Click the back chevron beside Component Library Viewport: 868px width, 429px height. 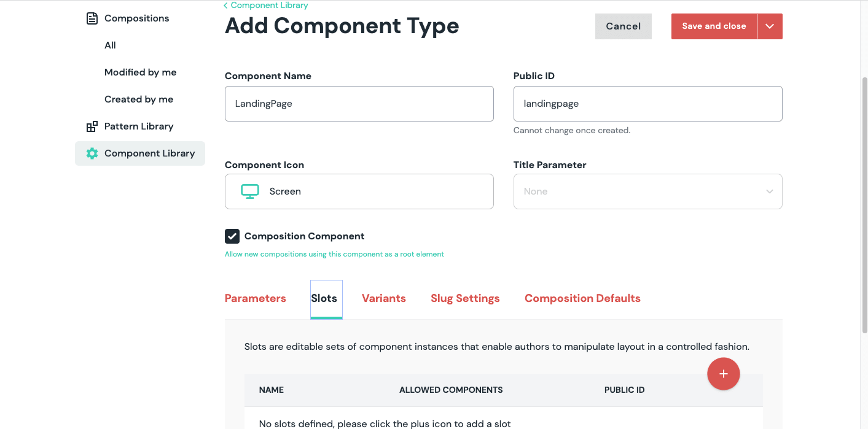click(x=225, y=6)
